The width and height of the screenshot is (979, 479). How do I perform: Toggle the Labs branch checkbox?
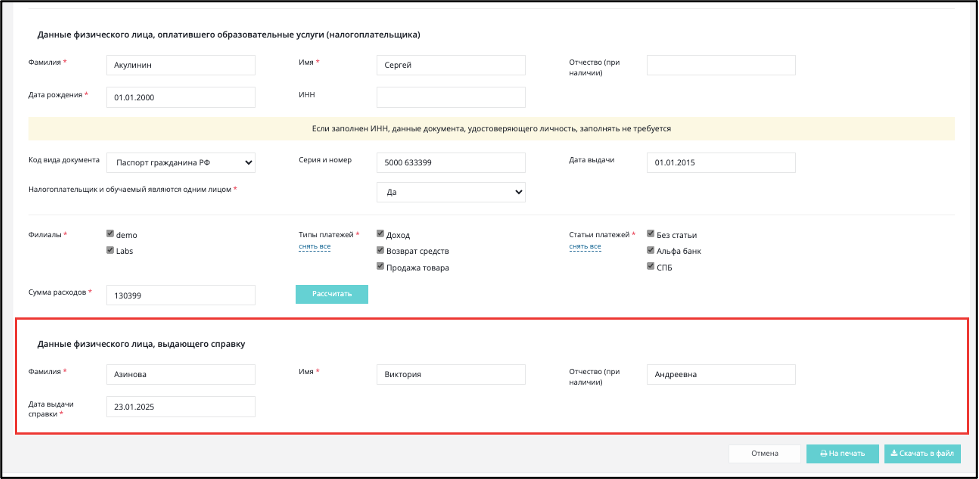pos(111,250)
